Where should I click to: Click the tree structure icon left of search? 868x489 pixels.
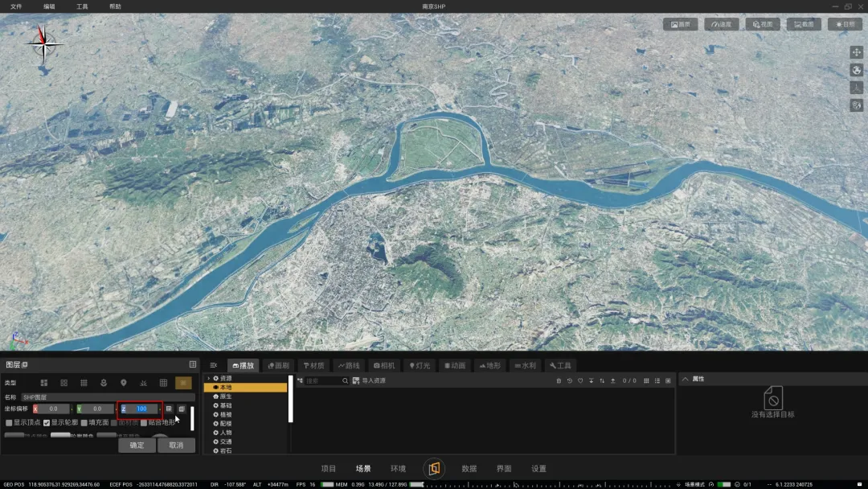pyautogui.click(x=300, y=380)
